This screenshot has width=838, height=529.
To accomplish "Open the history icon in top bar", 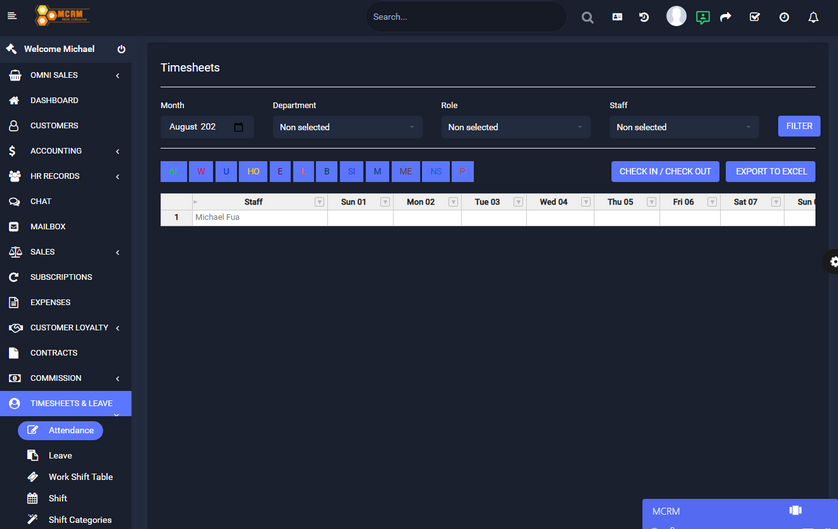I will pos(644,17).
